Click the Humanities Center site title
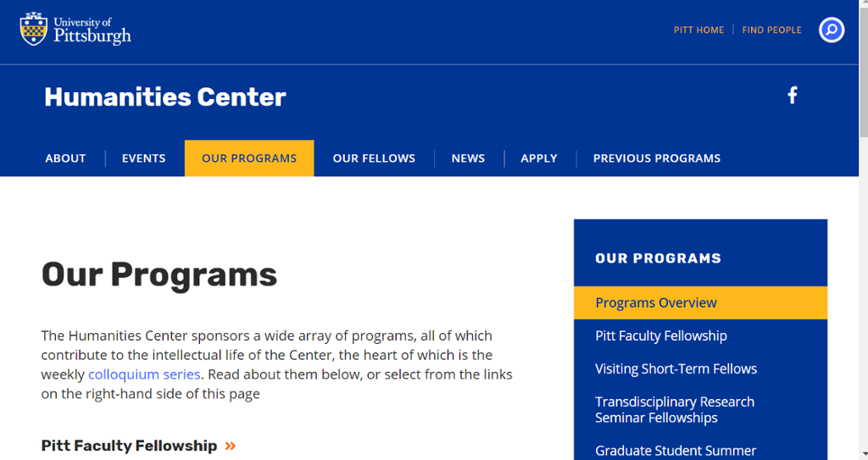The width and height of the screenshot is (868, 460). (x=165, y=97)
